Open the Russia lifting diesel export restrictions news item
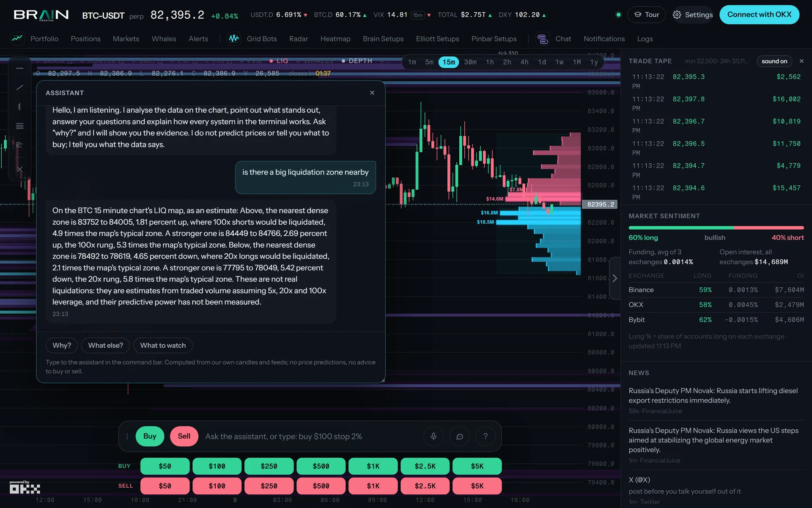 click(x=716, y=400)
